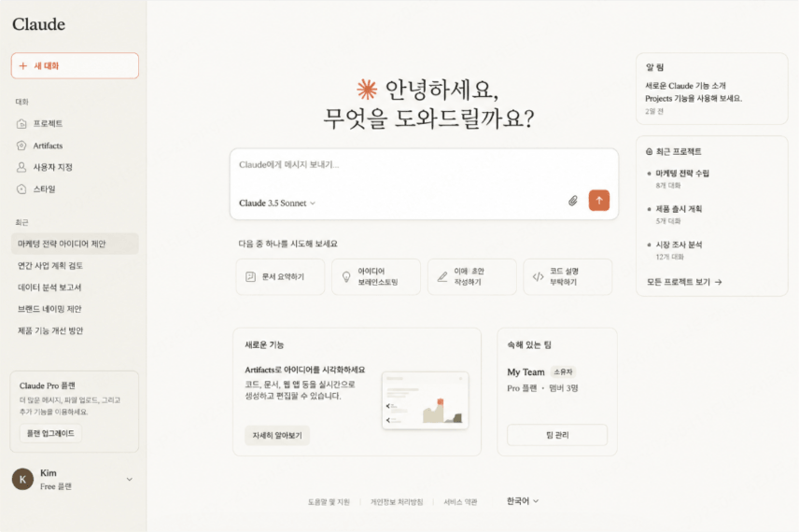Open the 도움말 및 지원 footer link
This screenshot has height=532, width=799.
point(329,502)
